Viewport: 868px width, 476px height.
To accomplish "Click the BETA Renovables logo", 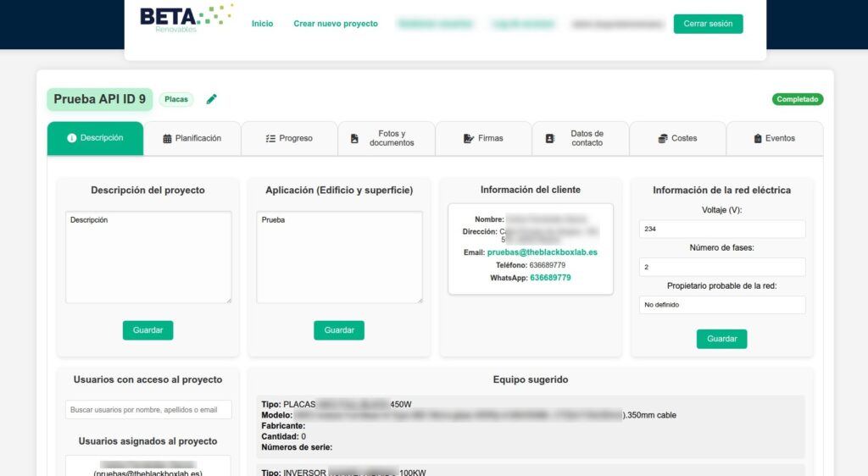I will click(x=186, y=19).
